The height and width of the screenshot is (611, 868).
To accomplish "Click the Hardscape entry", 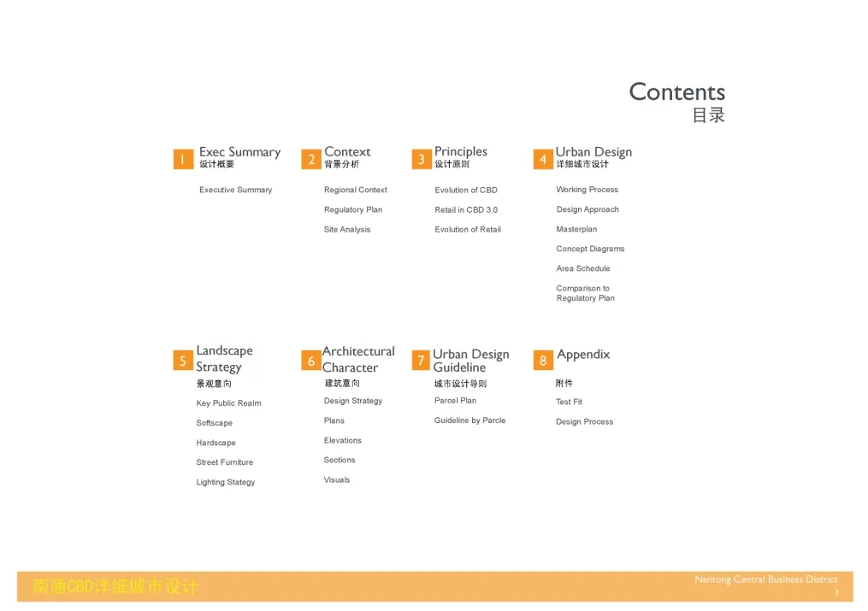I will coord(216,443).
